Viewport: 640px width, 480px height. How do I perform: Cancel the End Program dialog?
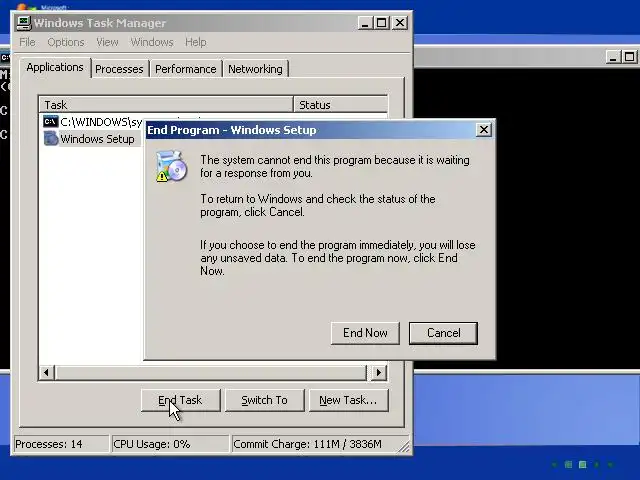[443, 333]
